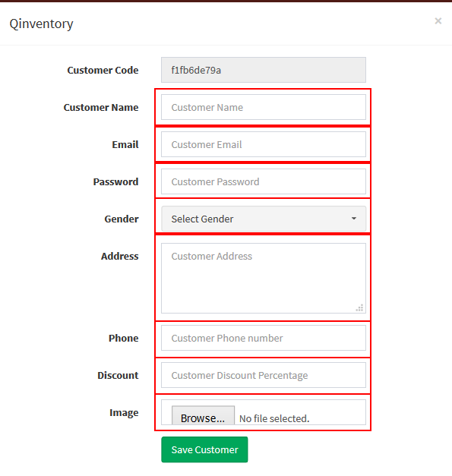Image resolution: width=452 pixels, height=476 pixels.
Task: Click the Discount label text
Action: click(118, 376)
